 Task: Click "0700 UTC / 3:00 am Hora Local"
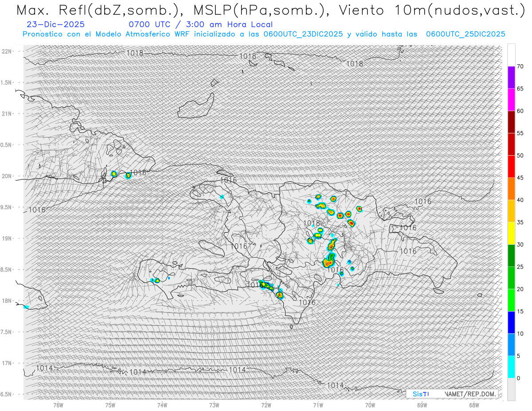coord(200,24)
